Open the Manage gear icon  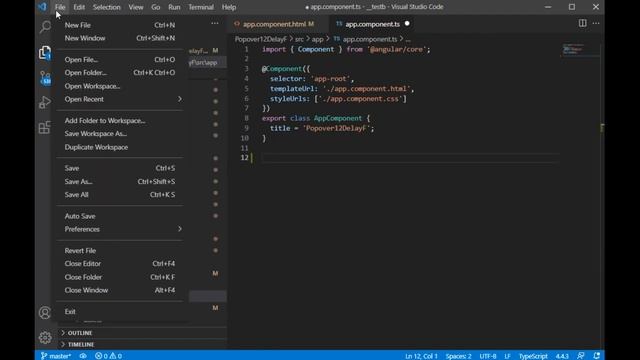pos(45,338)
